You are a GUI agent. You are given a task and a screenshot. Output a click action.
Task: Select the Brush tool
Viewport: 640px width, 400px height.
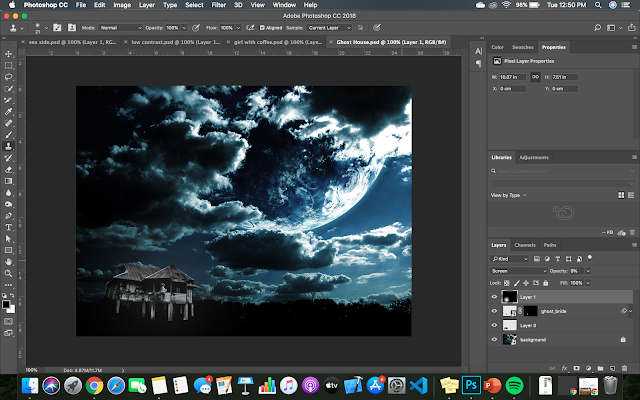(8, 135)
